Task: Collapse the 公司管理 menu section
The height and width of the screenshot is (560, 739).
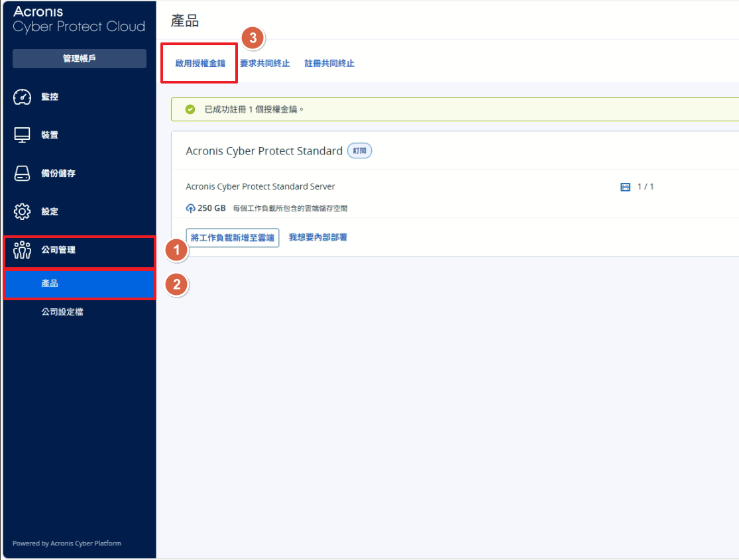Action: pos(79,251)
